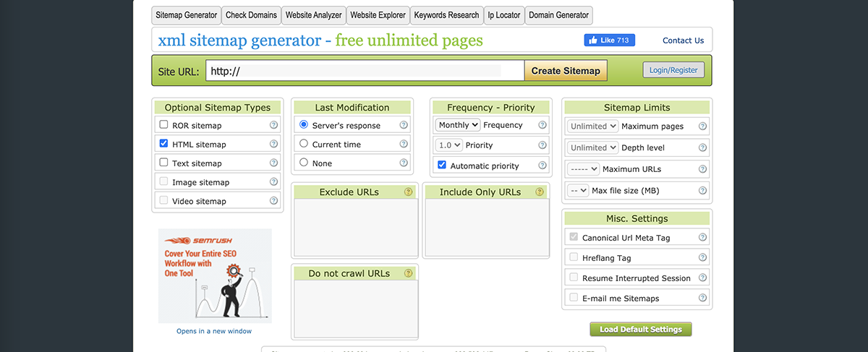Select Server's response radio button
868x352 pixels.
[x=304, y=124]
